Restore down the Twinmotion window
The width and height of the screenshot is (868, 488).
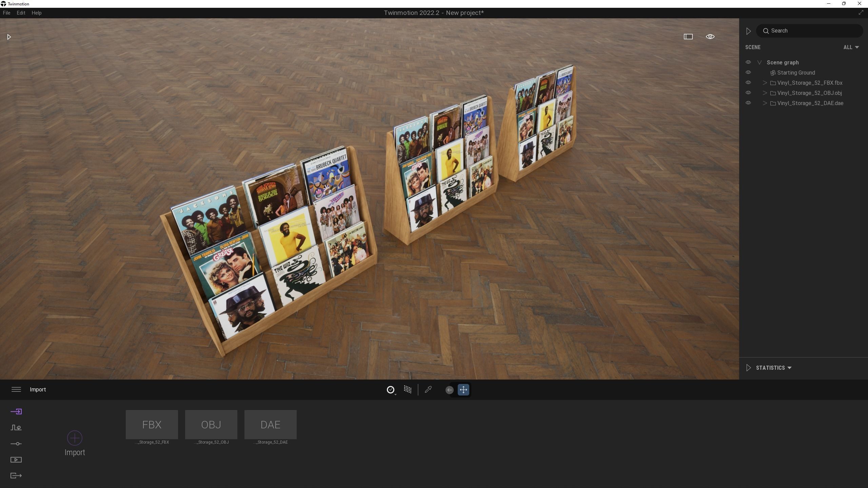(844, 4)
